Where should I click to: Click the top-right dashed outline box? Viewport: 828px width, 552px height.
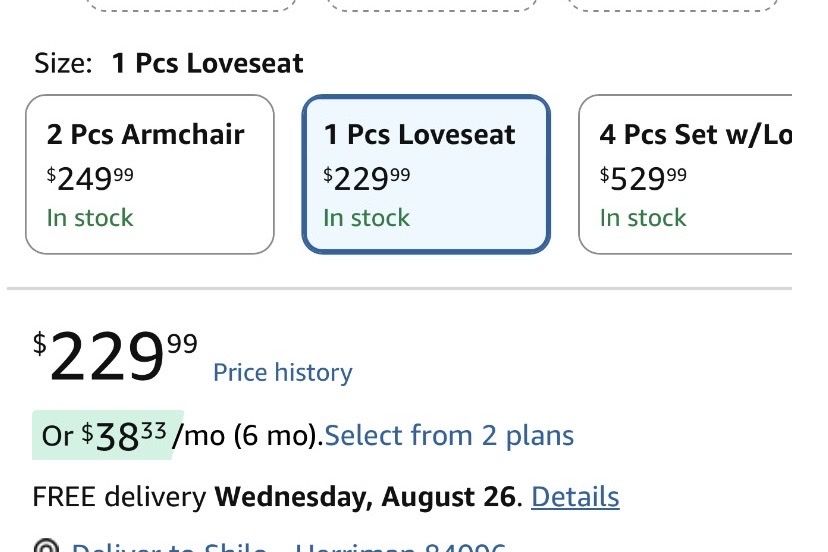pyautogui.click(x=673, y=5)
